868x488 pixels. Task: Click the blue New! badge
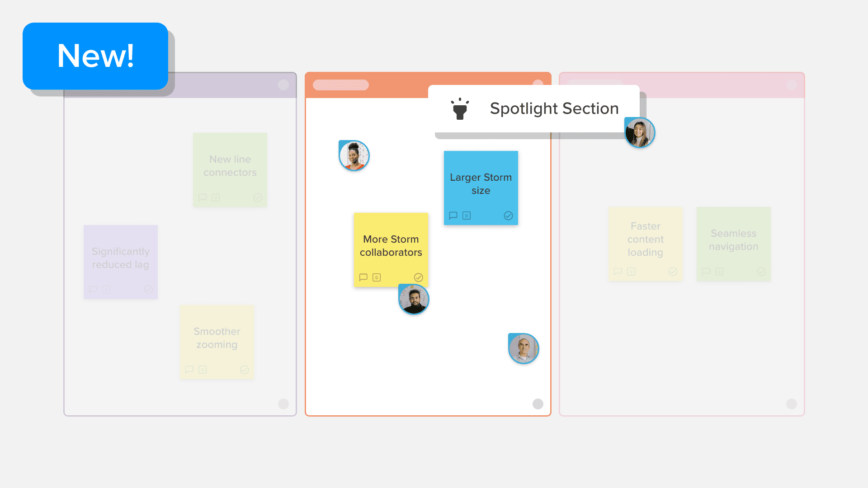[x=95, y=56]
